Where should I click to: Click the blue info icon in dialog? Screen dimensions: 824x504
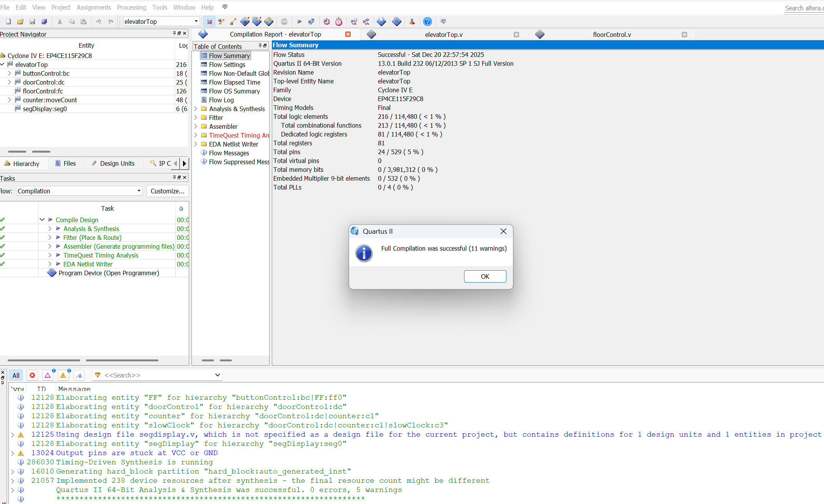point(364,253)
